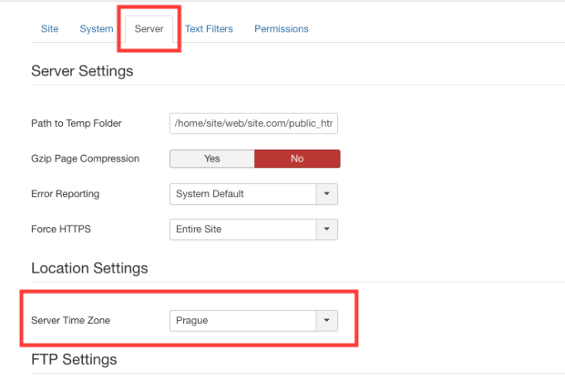This screenshot has width=565, height=392.
Task: Set Gzip Page Compression to No
Action: point(297,158)
